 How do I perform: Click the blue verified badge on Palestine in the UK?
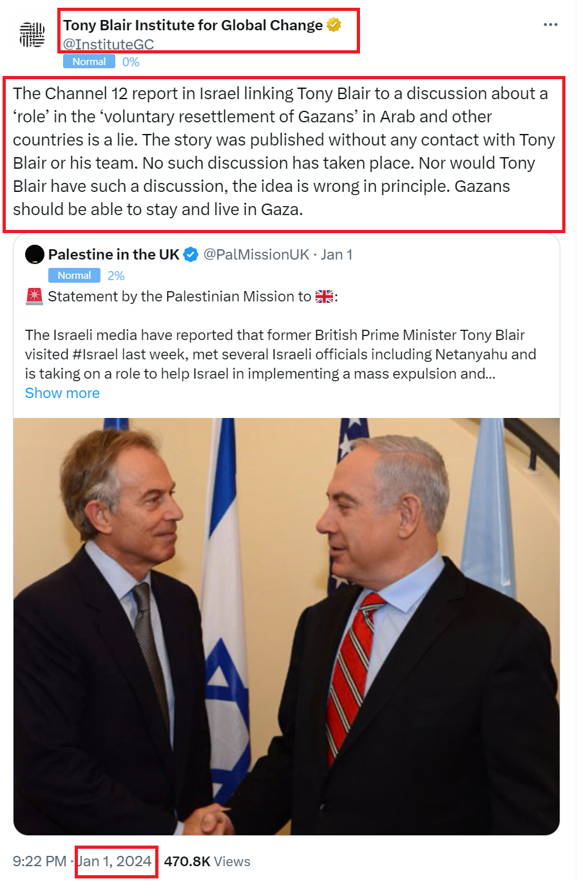[x=191, y=255]
